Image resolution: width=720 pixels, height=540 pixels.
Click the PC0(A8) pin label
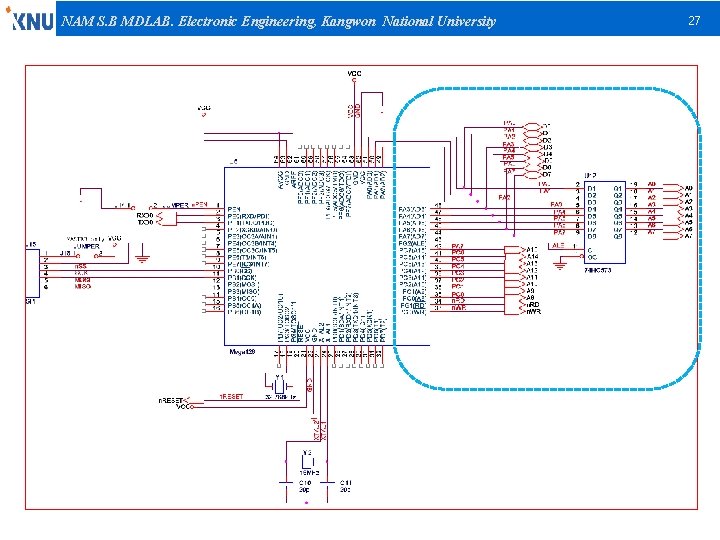click(x=413, y=298)
